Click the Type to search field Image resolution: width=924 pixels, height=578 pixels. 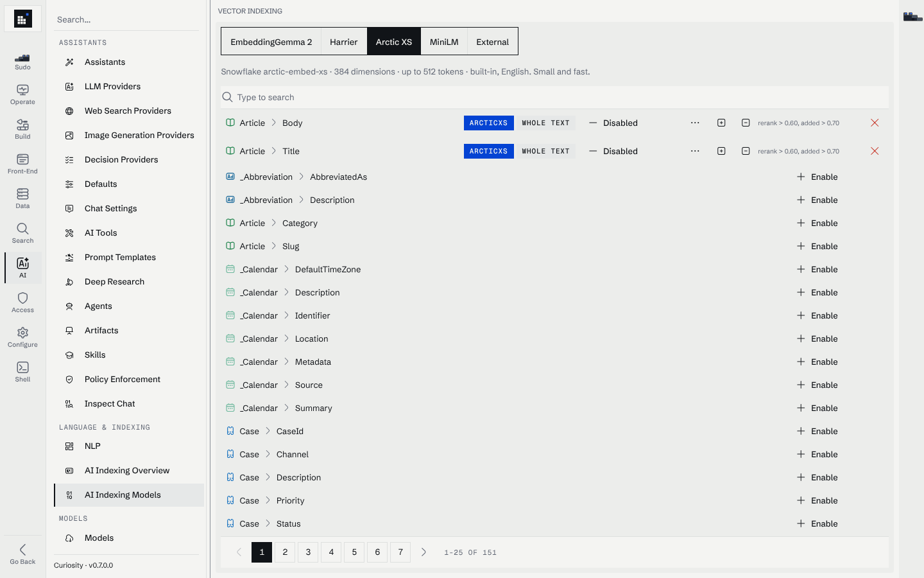[554, 97]
